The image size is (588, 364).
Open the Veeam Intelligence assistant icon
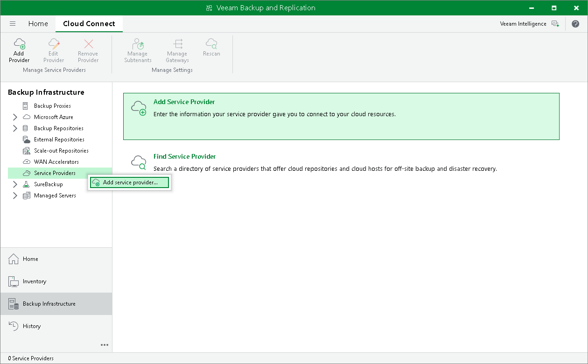555,24
